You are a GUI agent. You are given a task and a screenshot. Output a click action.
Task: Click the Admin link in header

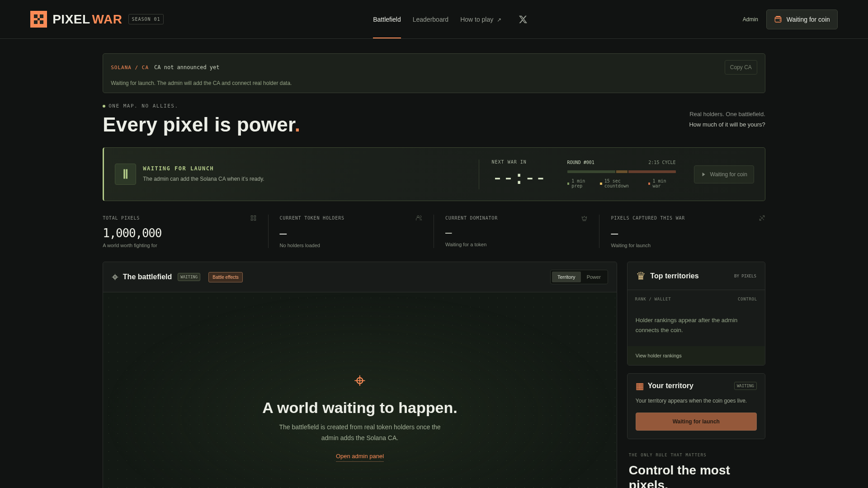click(x=750, y=19)
